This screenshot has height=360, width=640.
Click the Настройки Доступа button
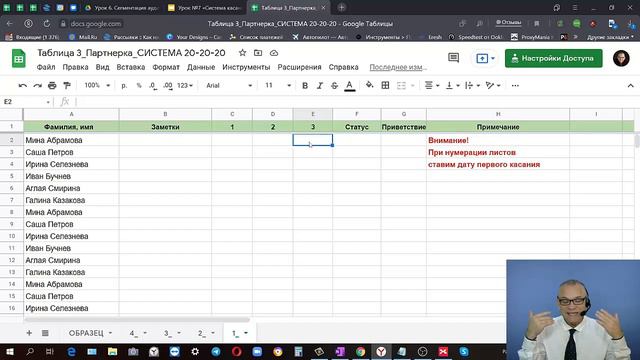tap(553, 58)
